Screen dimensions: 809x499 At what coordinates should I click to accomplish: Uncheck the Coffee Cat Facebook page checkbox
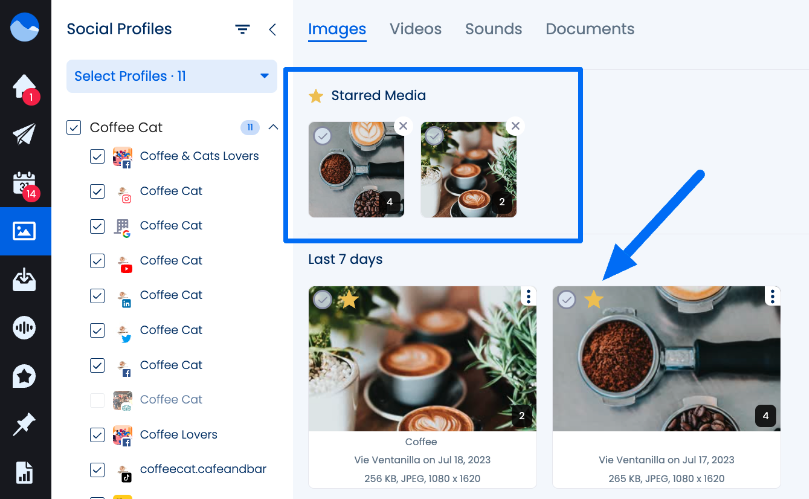pyautogui.click(x=98, y=365)
